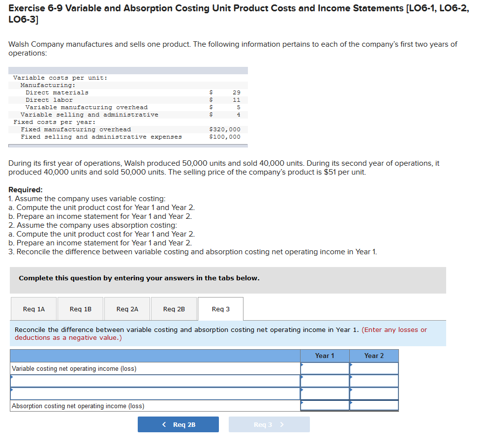
Task: Click the $320,000 value
Action: click(x=225, y=129)
